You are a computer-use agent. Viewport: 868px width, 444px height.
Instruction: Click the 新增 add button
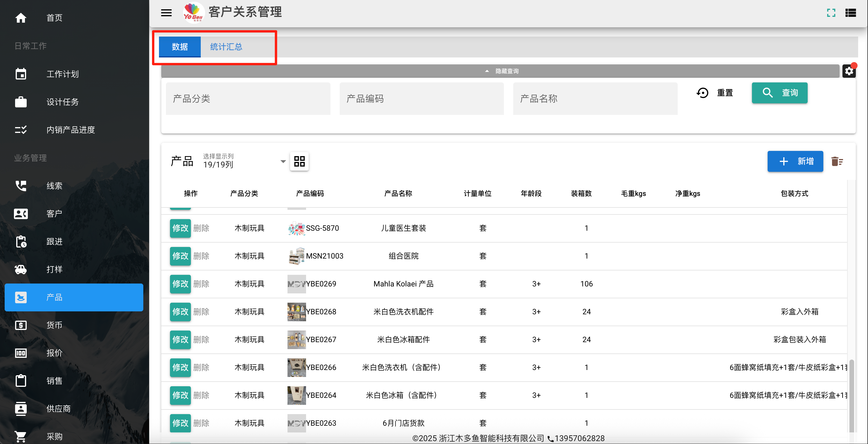(795, 161)
